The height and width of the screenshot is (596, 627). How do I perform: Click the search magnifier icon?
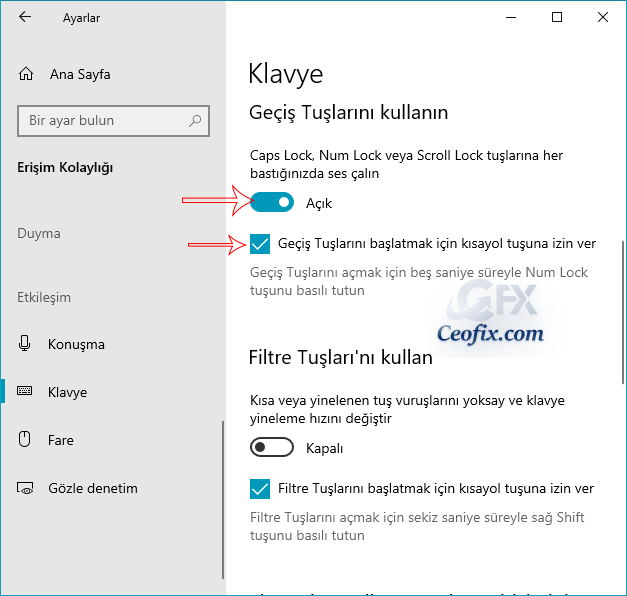click(x=195, y=120)
